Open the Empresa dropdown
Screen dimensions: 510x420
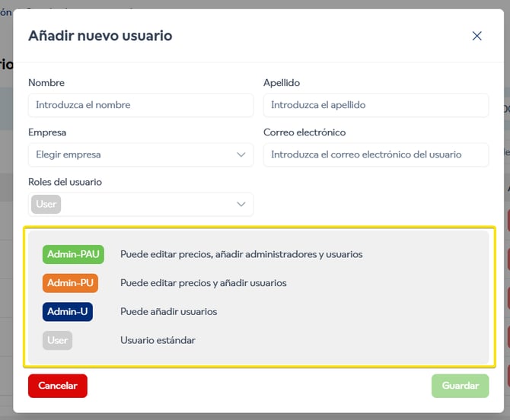[133, 154]
